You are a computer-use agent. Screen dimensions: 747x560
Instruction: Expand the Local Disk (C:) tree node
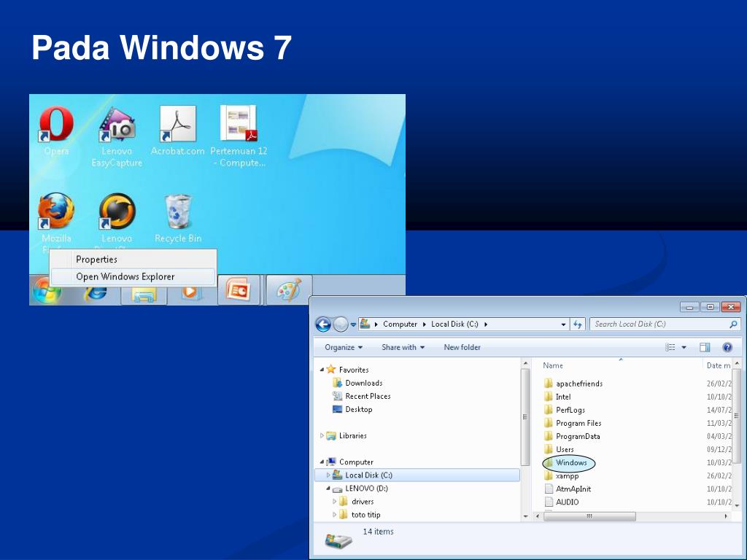tap(328, 475)
